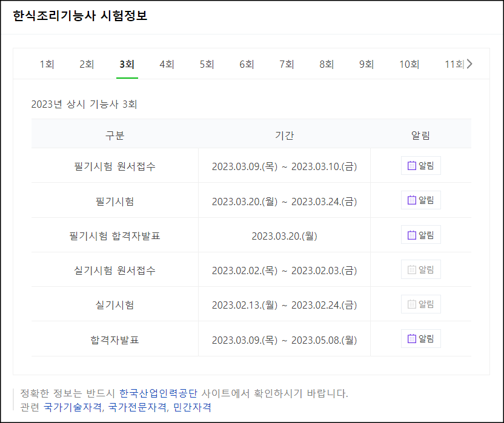Click the date range 2023.02.13.(월) ~ 2023.02.24.(금)

tap(285, 305)
